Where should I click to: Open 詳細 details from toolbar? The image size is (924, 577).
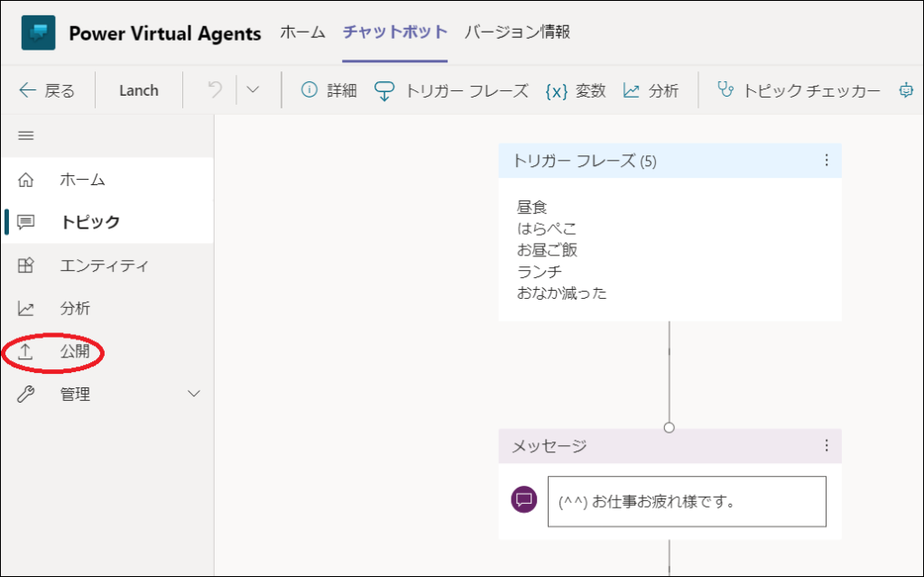click(x=328, y=90)
